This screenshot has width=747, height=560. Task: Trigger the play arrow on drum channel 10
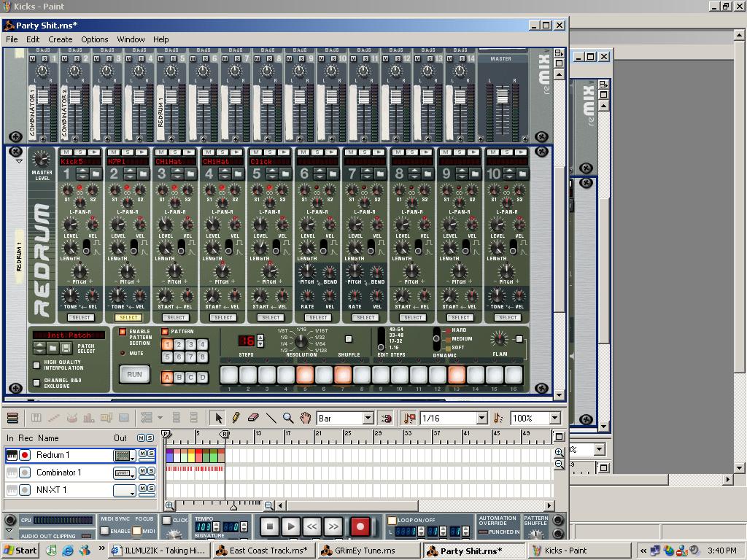pos(521,152)
